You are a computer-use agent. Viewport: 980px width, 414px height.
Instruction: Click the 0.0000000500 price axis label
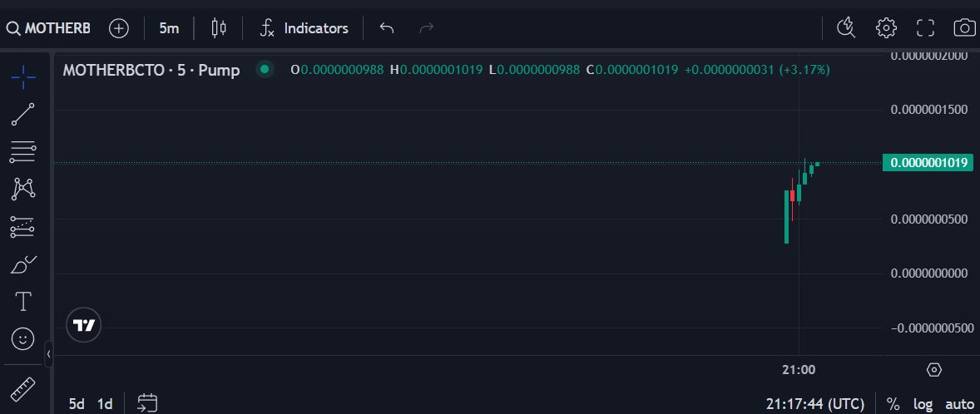tap(929, 219)
